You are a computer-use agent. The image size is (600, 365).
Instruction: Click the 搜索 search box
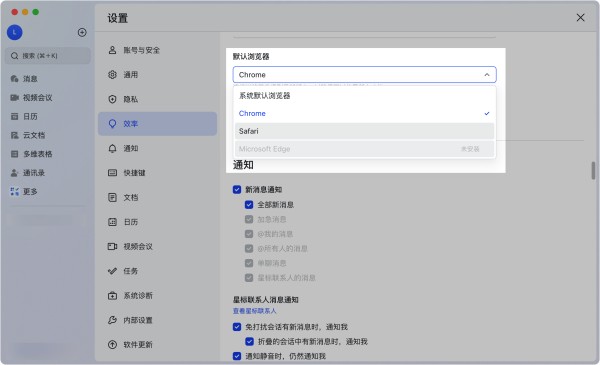(48, 56)
